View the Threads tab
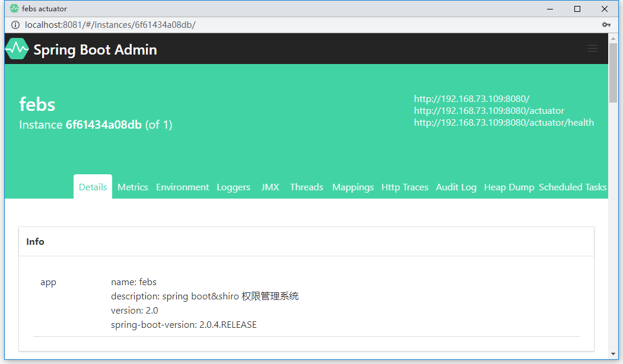 pyautogui.click(x=306, y=187)
